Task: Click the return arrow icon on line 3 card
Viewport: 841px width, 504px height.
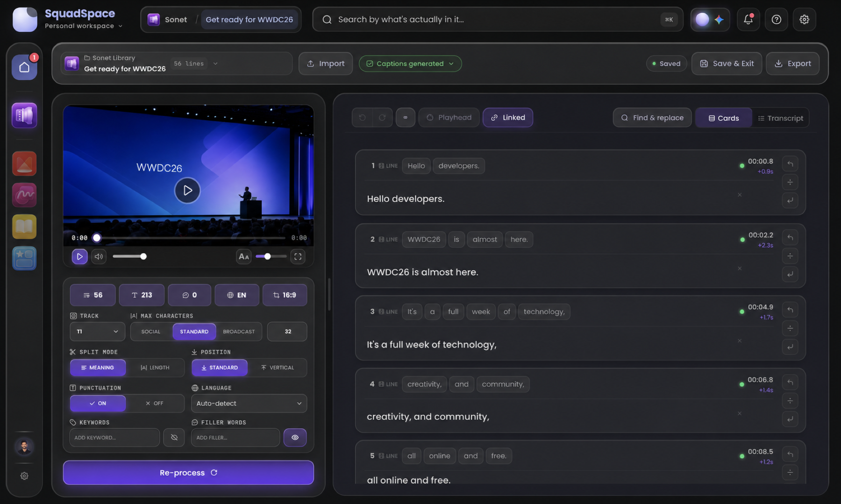Action: [x=790, y=347]
